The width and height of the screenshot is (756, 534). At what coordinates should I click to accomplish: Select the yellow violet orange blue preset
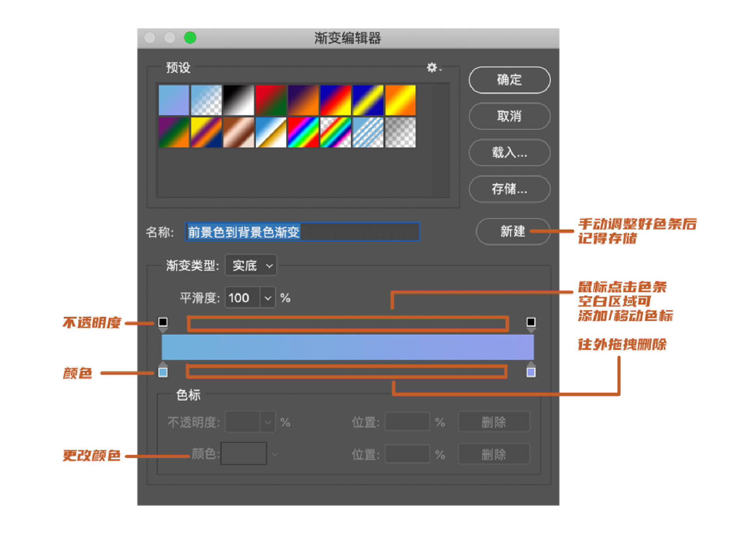click(x=206, y=132)
